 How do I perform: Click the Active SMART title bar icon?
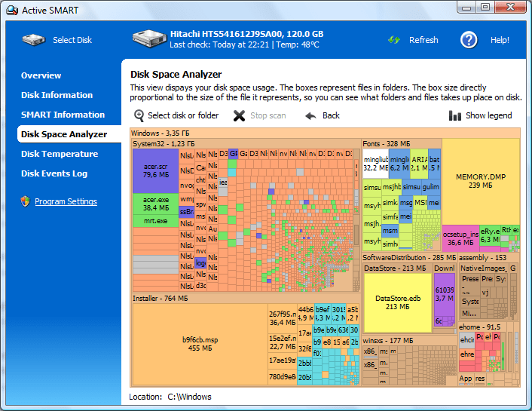[x=12, y=11]
